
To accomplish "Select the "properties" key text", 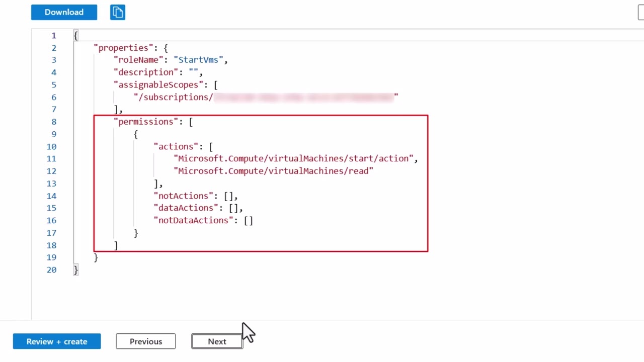I will point(123,48).
